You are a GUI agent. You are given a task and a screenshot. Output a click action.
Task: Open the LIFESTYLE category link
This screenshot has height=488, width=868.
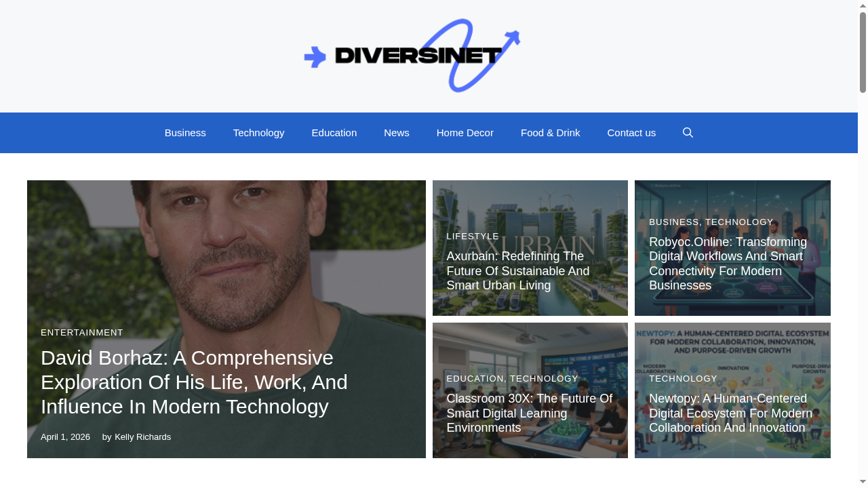pos(472,236)
